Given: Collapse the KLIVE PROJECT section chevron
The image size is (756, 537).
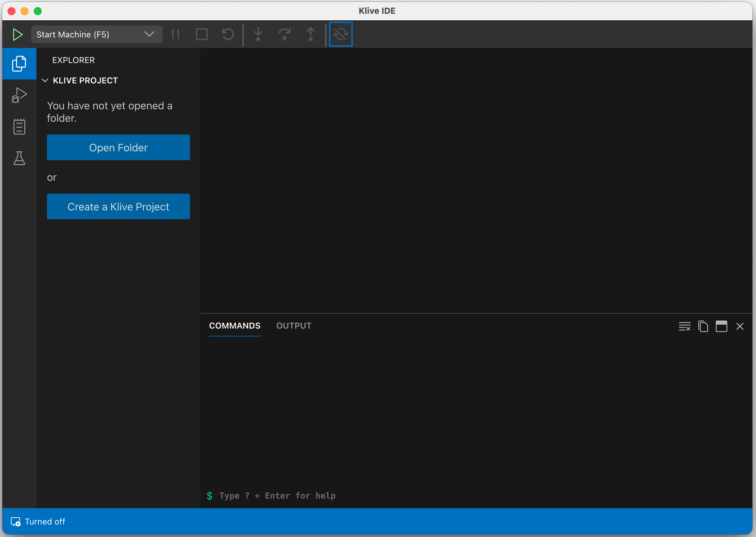Looking at the screenshot, I should click(45, 80).
